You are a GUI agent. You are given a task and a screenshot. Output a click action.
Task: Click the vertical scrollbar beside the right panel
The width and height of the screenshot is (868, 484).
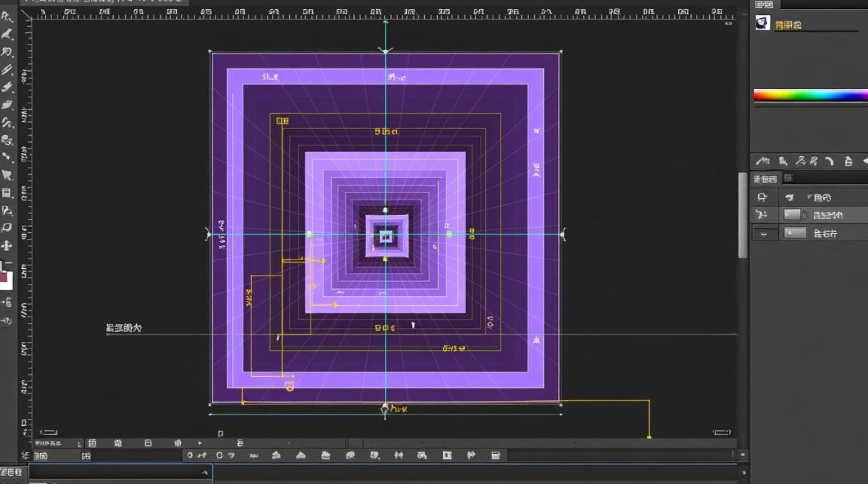point(743,216)
